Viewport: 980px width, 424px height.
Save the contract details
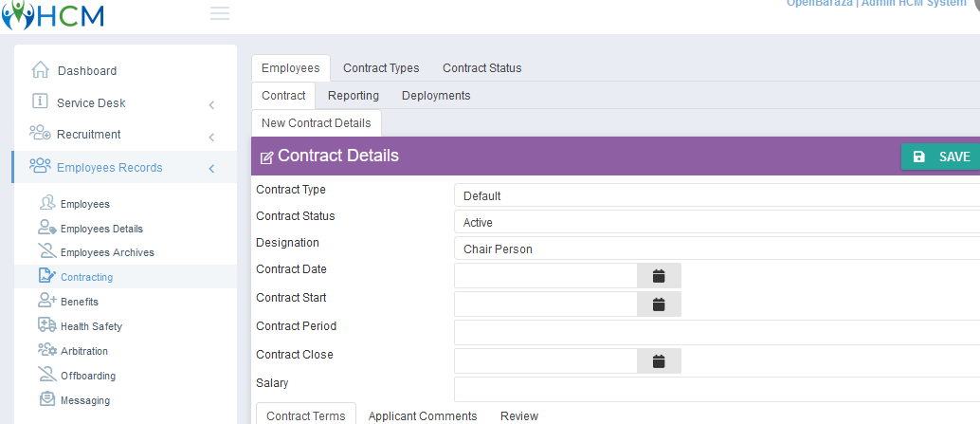(x=940, y=157)
